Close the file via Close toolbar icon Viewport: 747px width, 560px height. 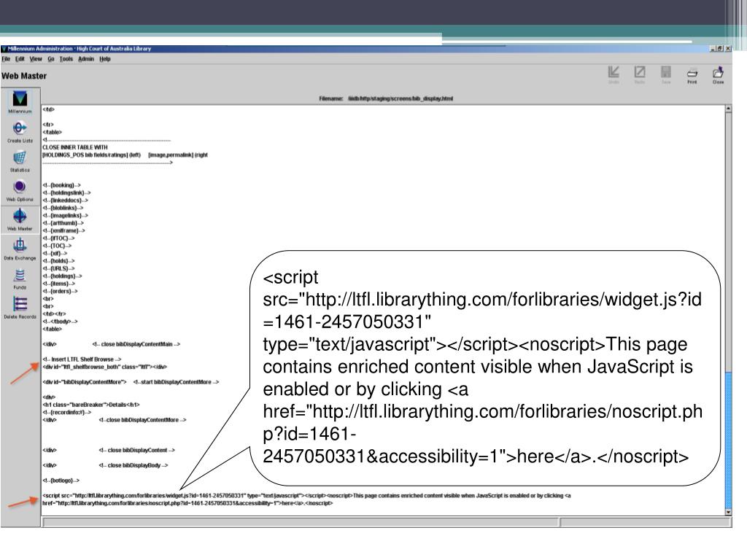(718, 75)
